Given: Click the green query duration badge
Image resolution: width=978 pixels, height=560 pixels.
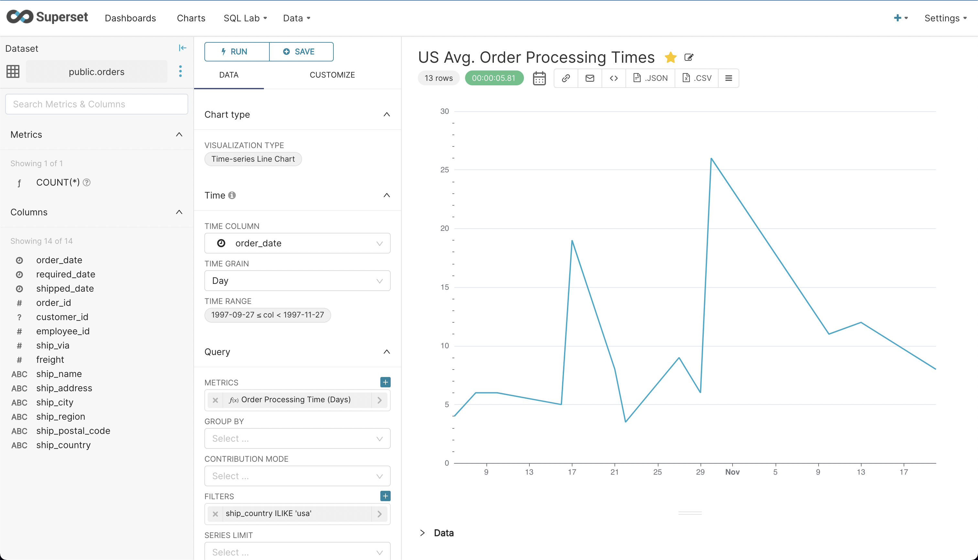Looking at the screenshot, I should (494, 78).
